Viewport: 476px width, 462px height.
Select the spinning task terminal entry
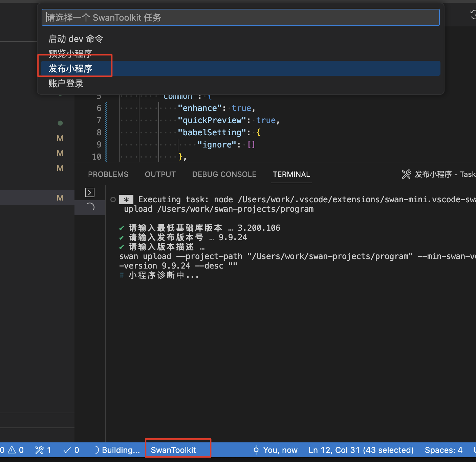tap(90, 207)
